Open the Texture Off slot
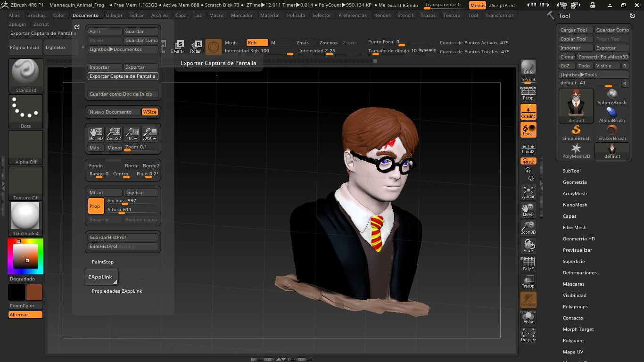 (26, 183)
